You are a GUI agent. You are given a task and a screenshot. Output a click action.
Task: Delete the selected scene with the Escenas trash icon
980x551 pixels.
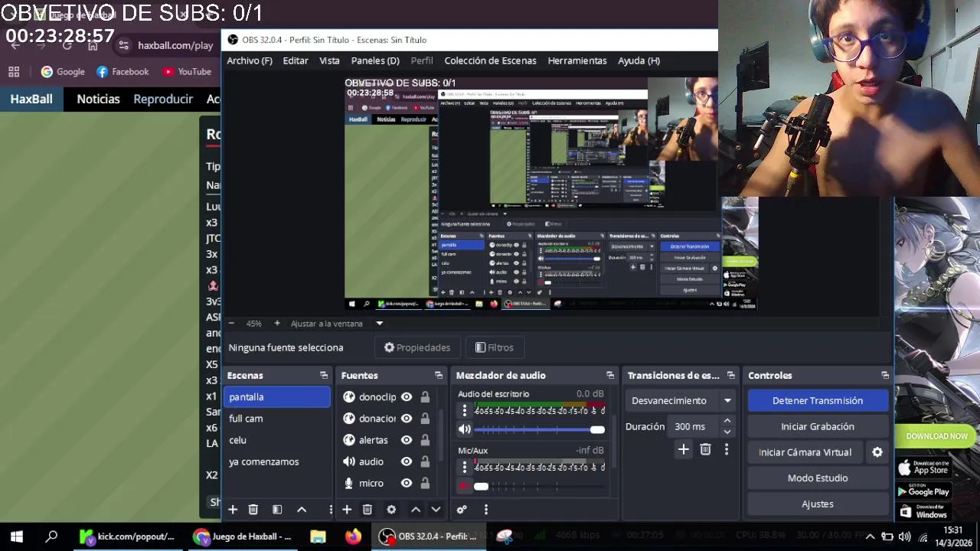tap(253, 510)
